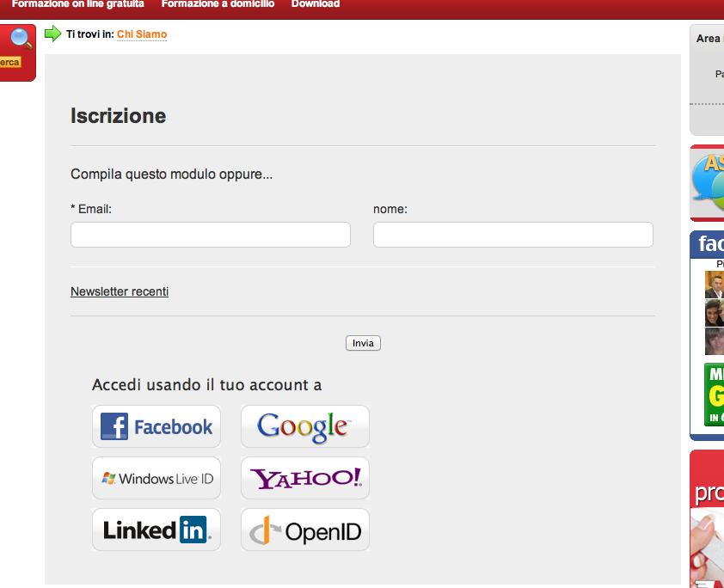Click the green breadcrumb arrow icon
This screenshot has width=724, height=588.
tap(53, 34)
